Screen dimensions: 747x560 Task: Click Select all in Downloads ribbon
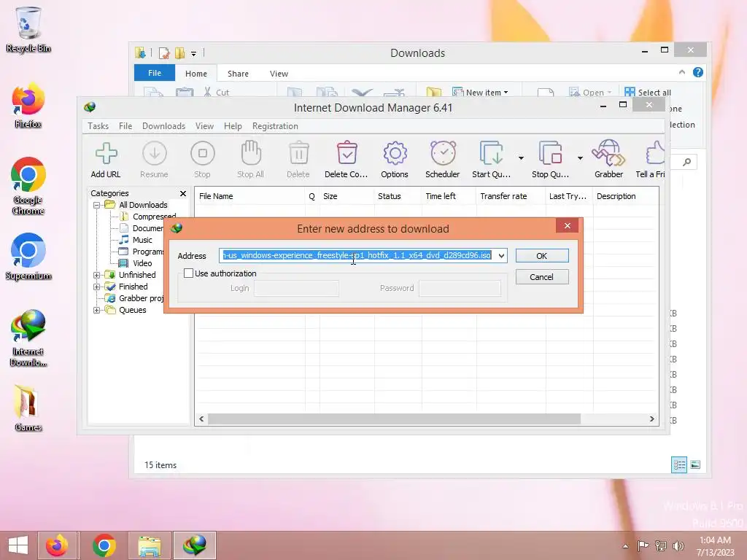tap(648, 93)
